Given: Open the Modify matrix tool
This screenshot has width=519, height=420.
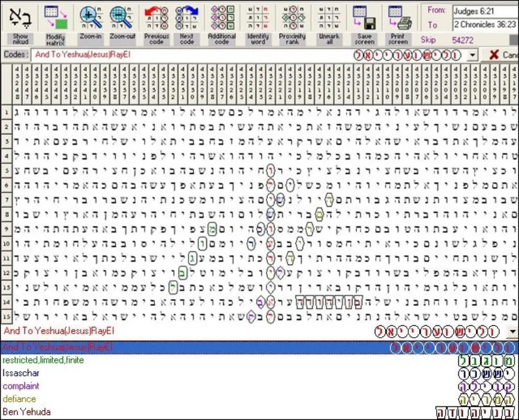Looking at the screenshot, I should click(x=55, y=25).
